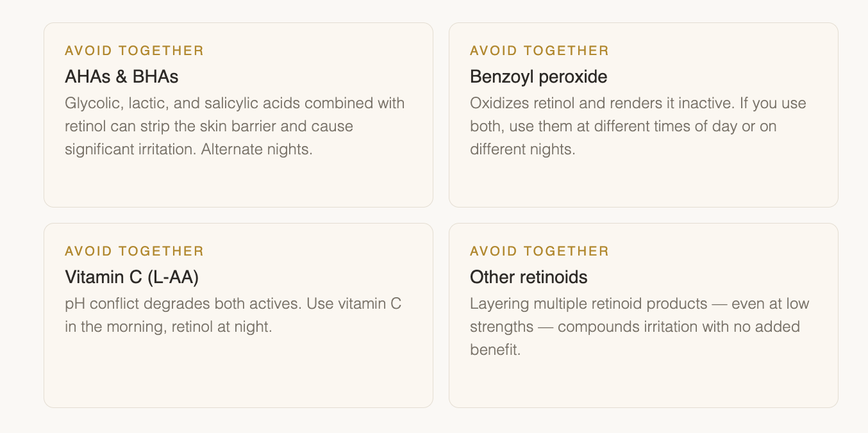
Task: Click AVOID TOGETHER label above Vitamin C
Action: pyautogui.click(x=134, y=251)
